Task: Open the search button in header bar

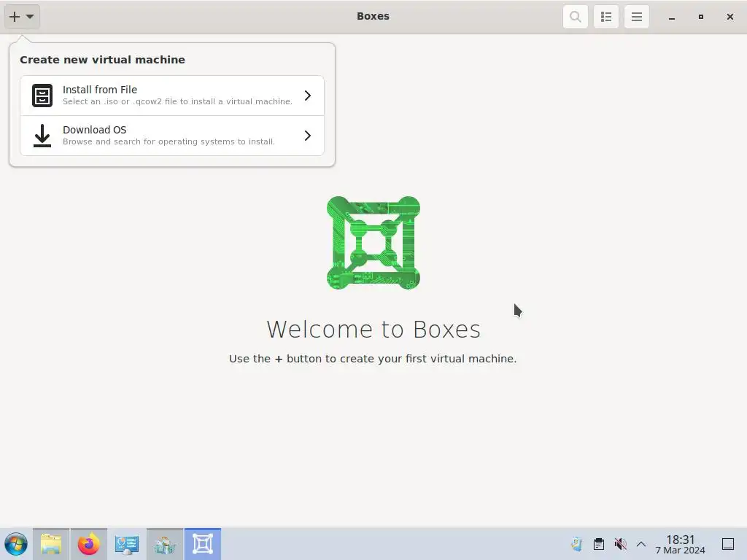Action: 575,17
